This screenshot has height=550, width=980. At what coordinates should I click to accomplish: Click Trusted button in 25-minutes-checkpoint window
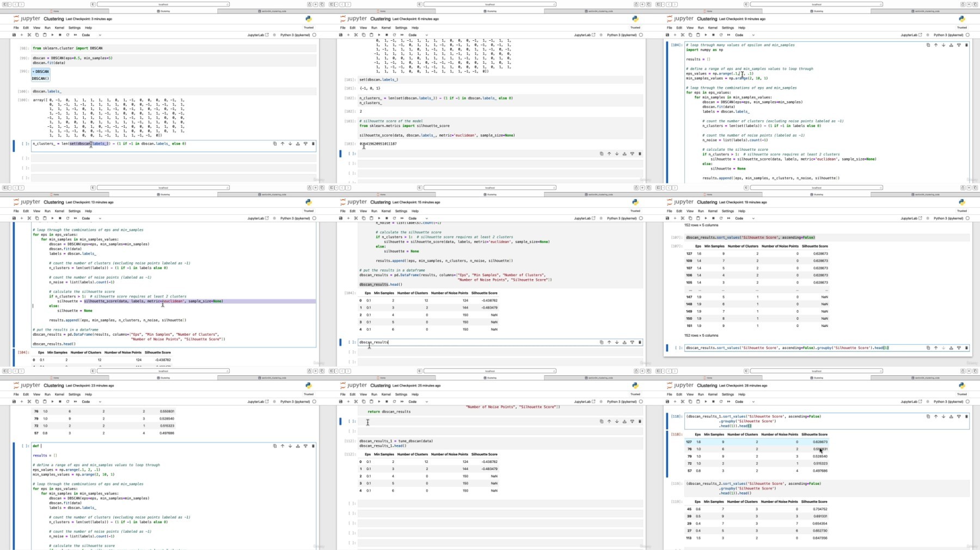[x=635, y=394]
